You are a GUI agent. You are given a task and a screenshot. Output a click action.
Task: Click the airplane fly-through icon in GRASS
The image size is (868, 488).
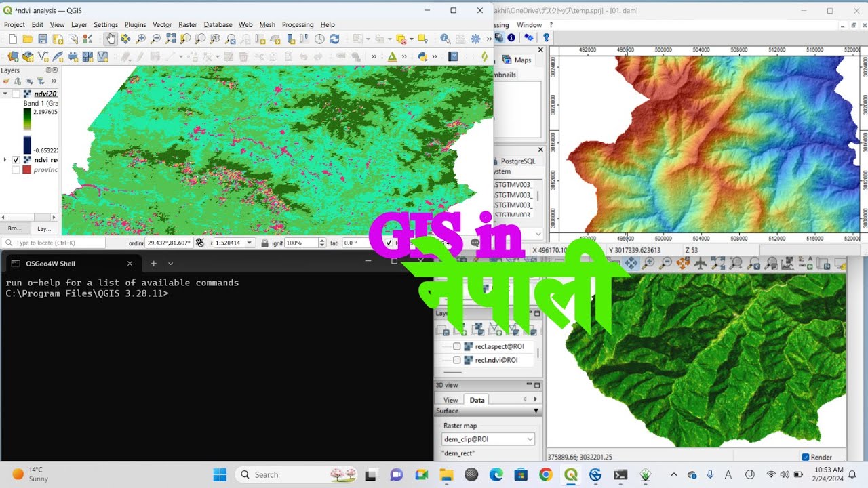[699, 263]
